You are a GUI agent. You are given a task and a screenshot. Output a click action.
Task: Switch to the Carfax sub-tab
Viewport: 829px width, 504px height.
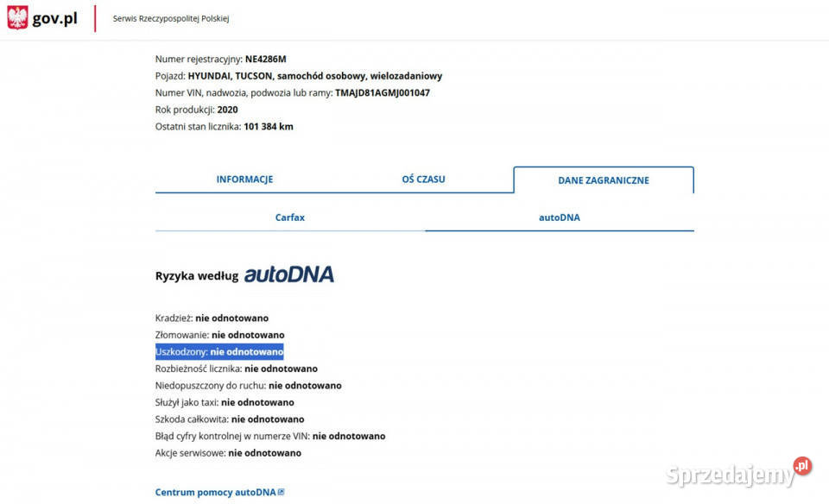(290, 217)
